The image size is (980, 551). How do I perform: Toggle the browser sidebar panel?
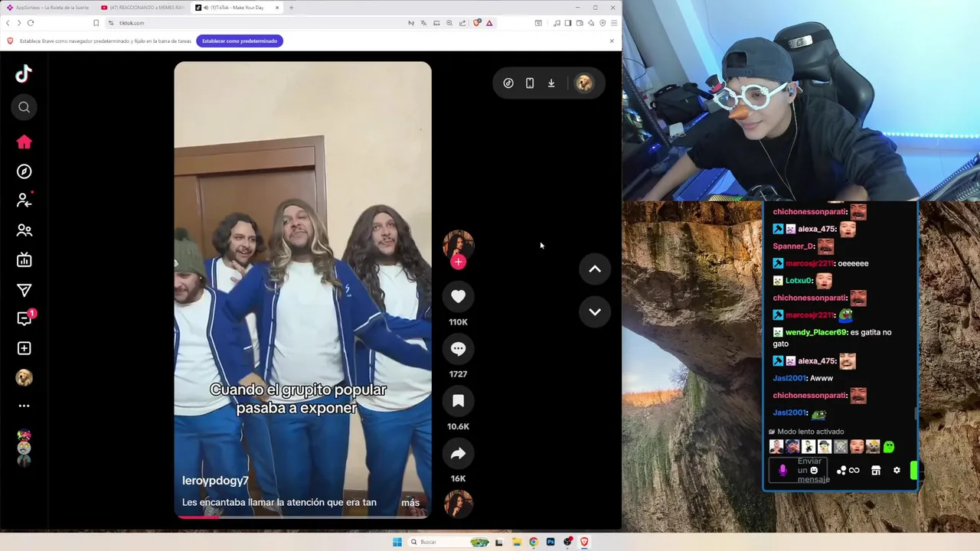click(x=568, y=23)
